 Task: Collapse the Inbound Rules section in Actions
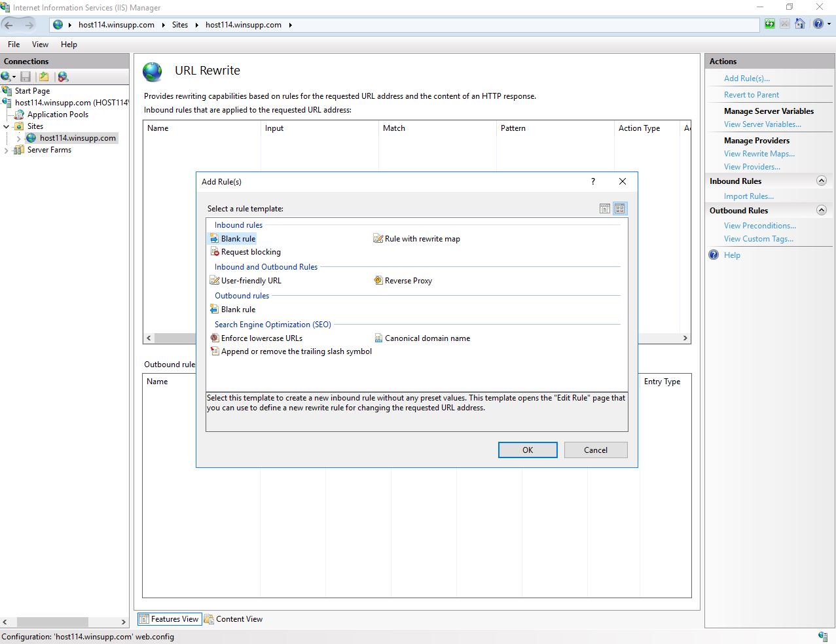pyautogui.click(x=822, y=181)
